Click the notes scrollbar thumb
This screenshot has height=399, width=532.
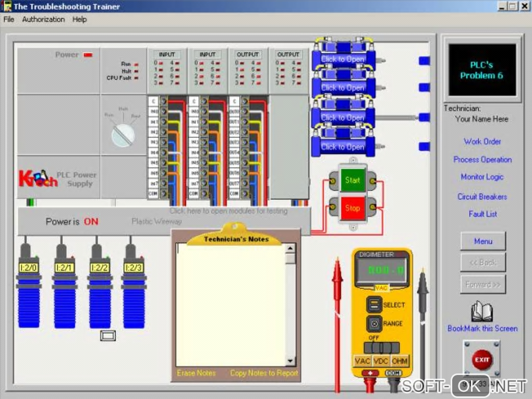(291, 259)
